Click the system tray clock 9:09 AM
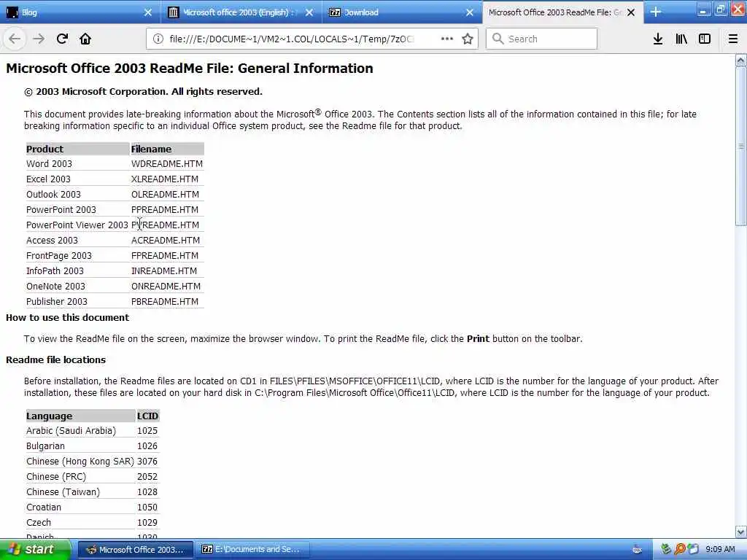Viewport: 747px width, 560px height. (x=720, y=550)
